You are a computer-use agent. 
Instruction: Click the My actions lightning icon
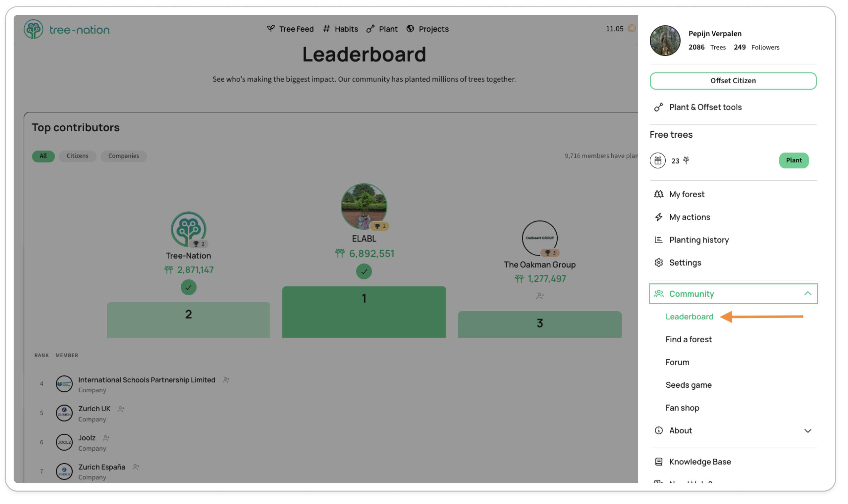pos(659,217)
